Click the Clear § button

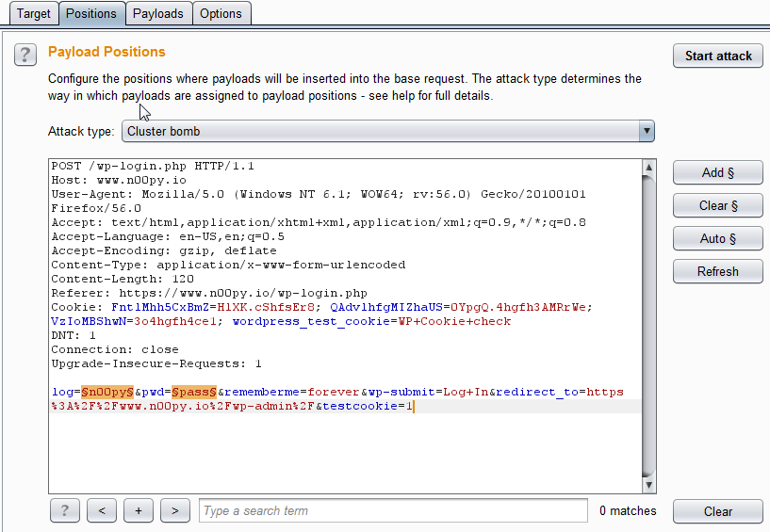coord(718,205)
